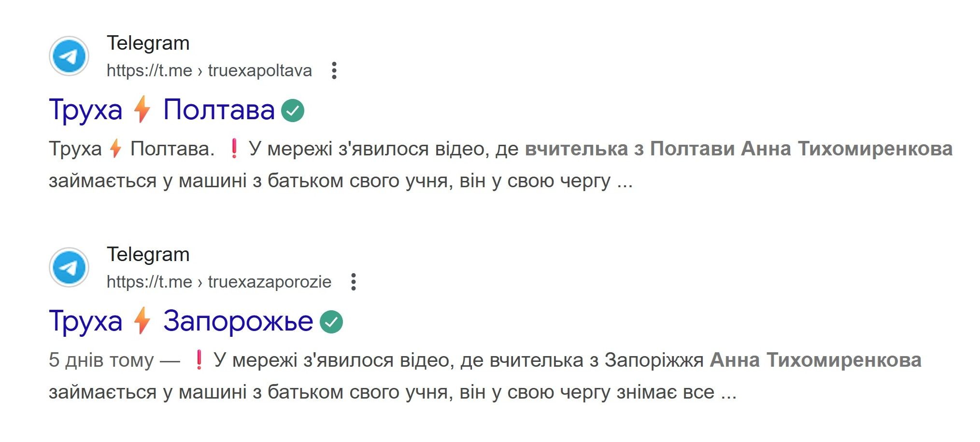Click the Telegram site name above truexazaporozie
Viewport: 980px width, 442px height.
tap(148, 254)
